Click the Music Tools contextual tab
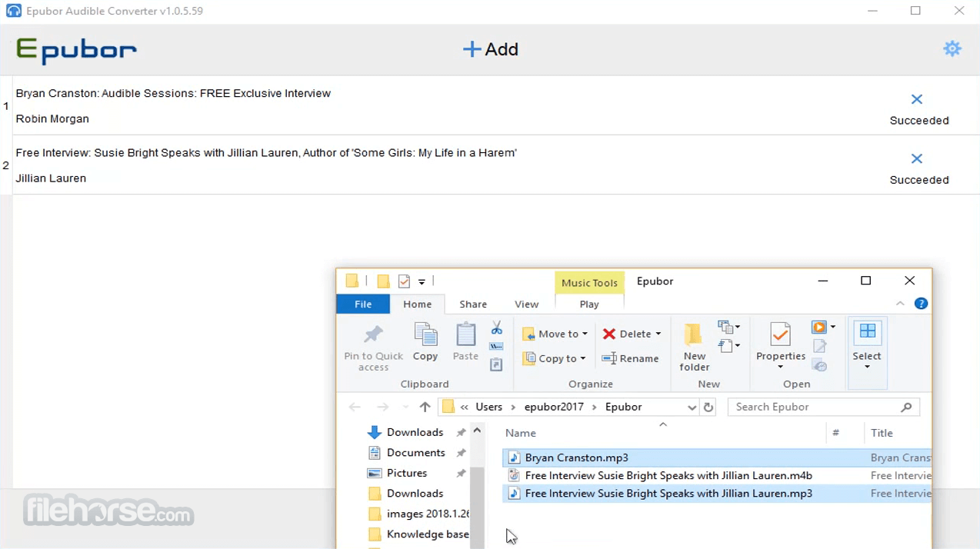 pos(589,282)
